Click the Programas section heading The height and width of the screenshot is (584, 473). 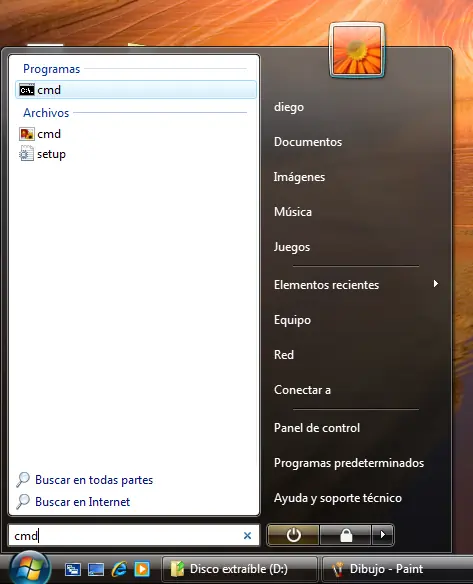(x=51, y=69)
